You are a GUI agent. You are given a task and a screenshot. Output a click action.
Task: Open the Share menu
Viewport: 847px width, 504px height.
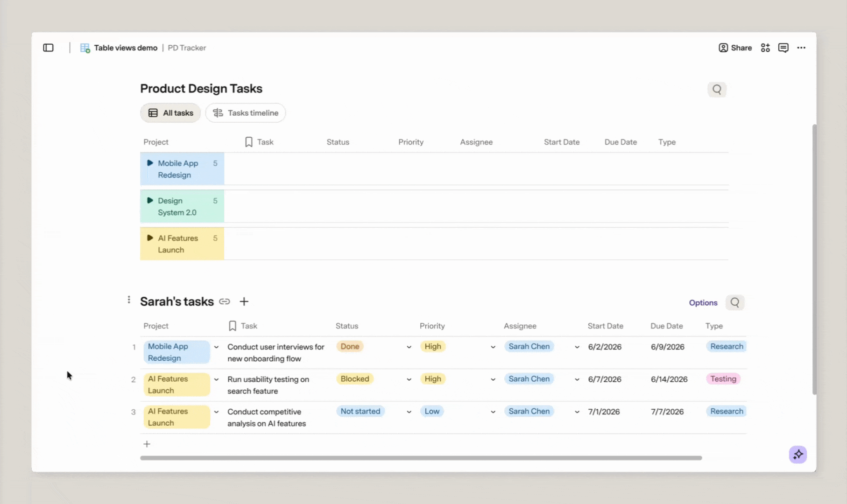pos(735,48)
